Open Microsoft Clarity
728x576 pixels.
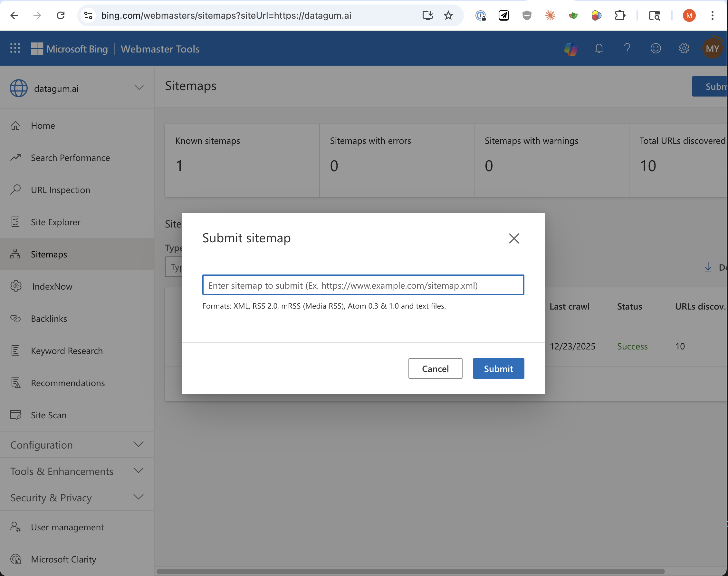pos(63,559)
